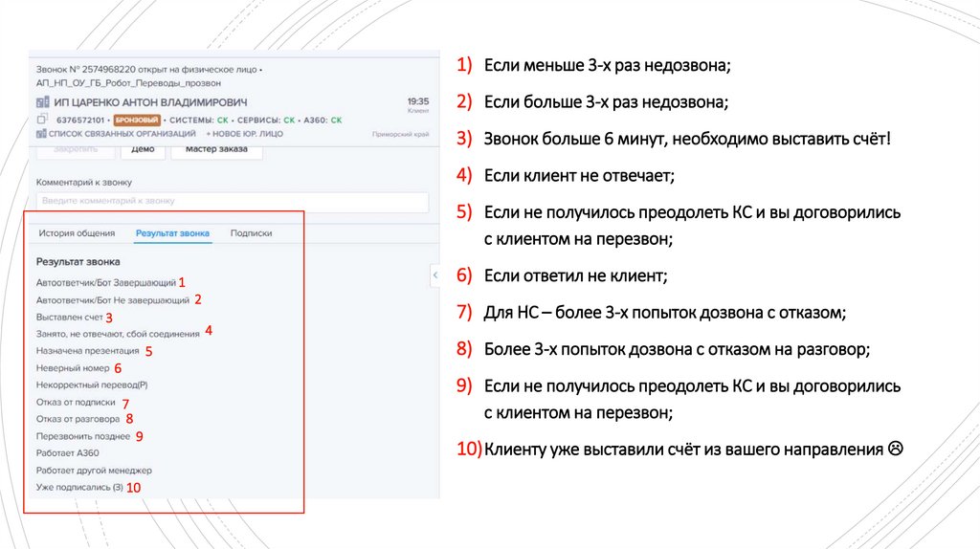Viewport: 980px width, 549px height.
Task: Click the copy icon next to 6376572101
Action: (42, 119)
